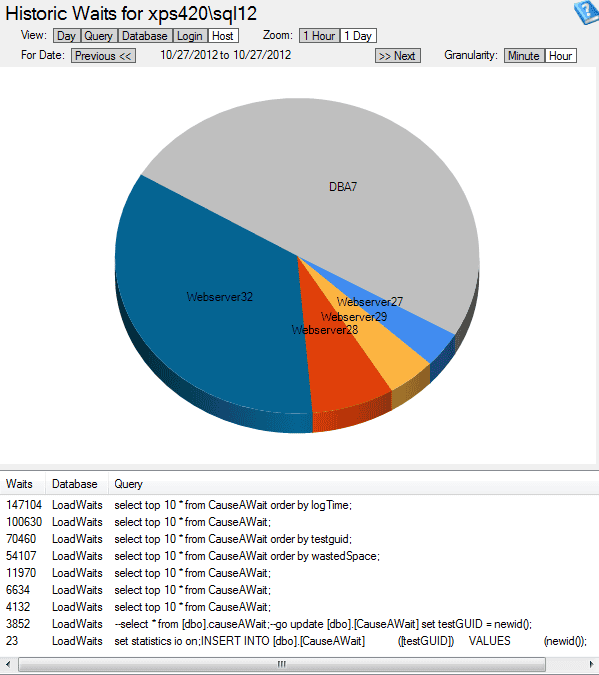This screenshot has height=675, width=599.
Task: Sort by Query column header
Action: (x=128, y=484)
